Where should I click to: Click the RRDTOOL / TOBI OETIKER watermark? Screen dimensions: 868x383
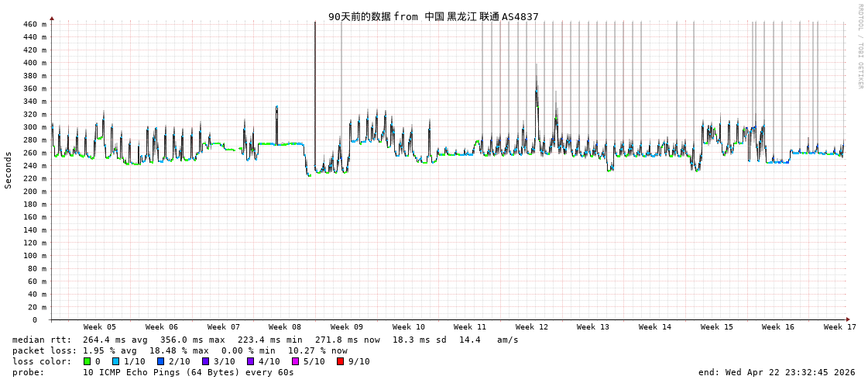point(859,47)
